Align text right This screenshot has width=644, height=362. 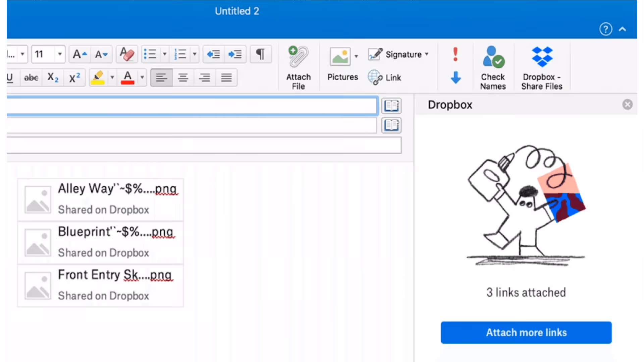pos(205,77)
